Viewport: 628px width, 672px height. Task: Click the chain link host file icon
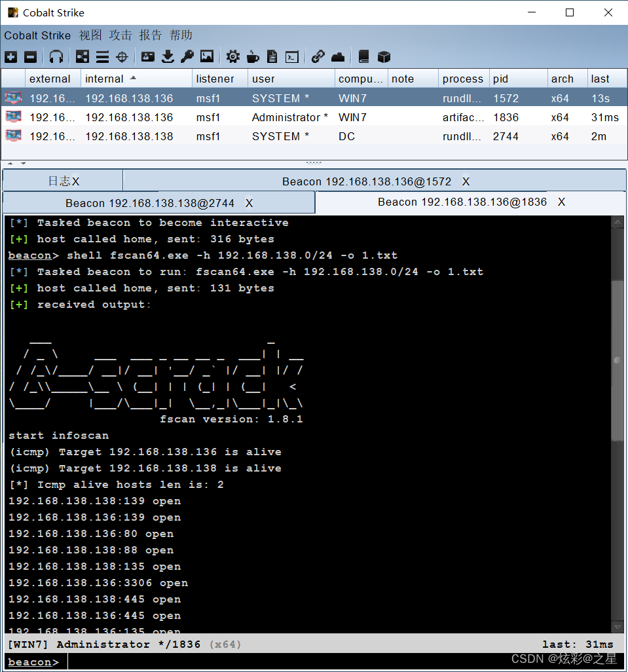pyautogui.click(x=318, y=56)
